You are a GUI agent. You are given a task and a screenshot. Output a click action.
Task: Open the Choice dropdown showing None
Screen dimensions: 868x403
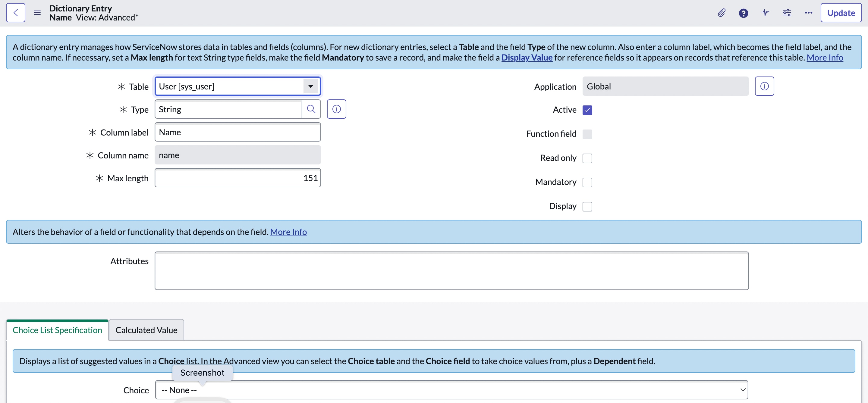pyautogui.click(x=451, y=390)
